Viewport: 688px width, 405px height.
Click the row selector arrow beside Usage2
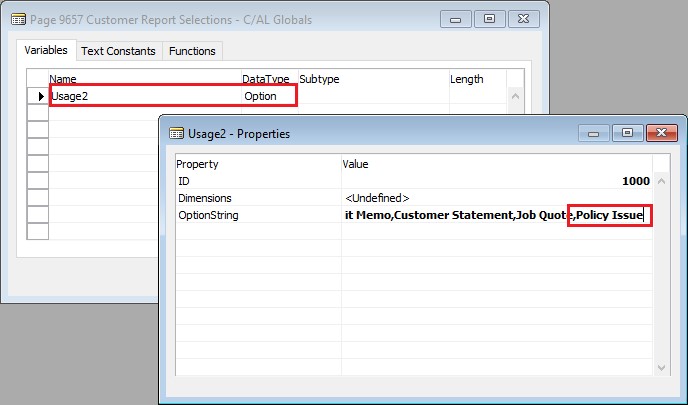(39, 96)
